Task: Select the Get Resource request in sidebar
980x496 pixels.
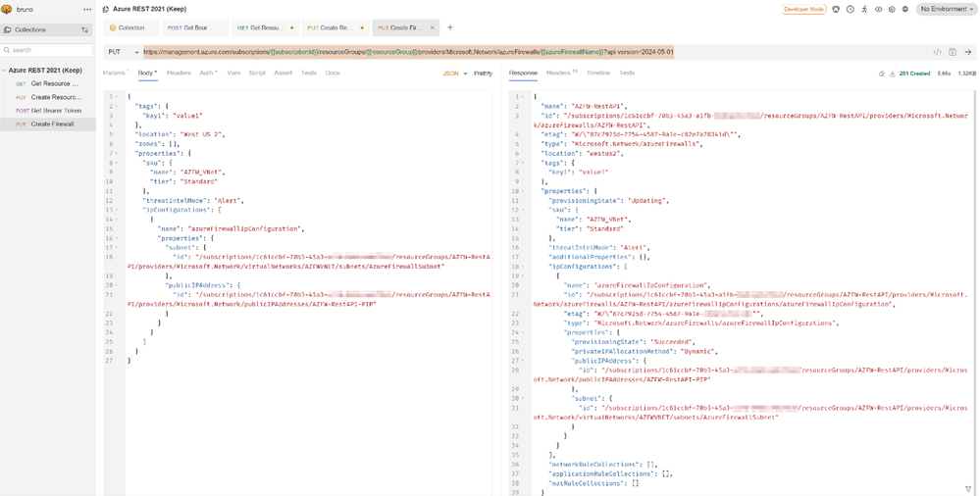Action: (x=48, y=83)
